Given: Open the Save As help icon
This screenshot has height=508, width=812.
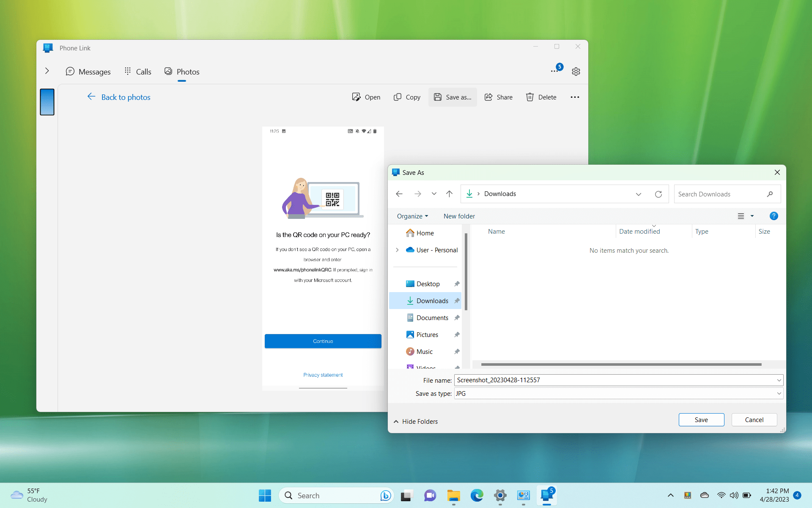Looking at the screenshot, I should pyautogui.click(x=774, y=216).
